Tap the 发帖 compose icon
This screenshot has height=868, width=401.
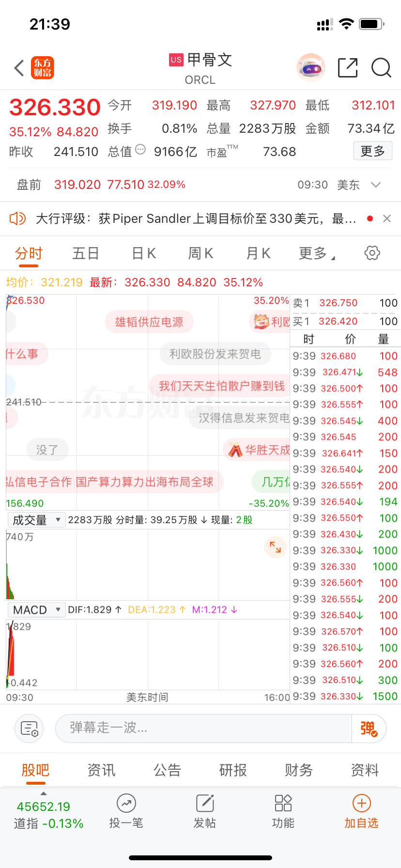pos(205,804)
